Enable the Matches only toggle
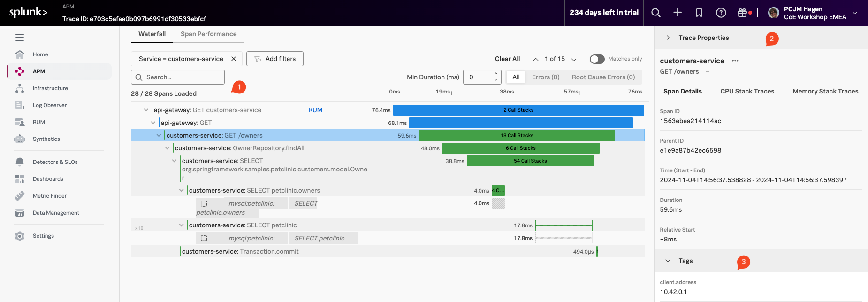The height and width of the screenshot is (302, 868). pyautogui.click(x=597, y=59)
